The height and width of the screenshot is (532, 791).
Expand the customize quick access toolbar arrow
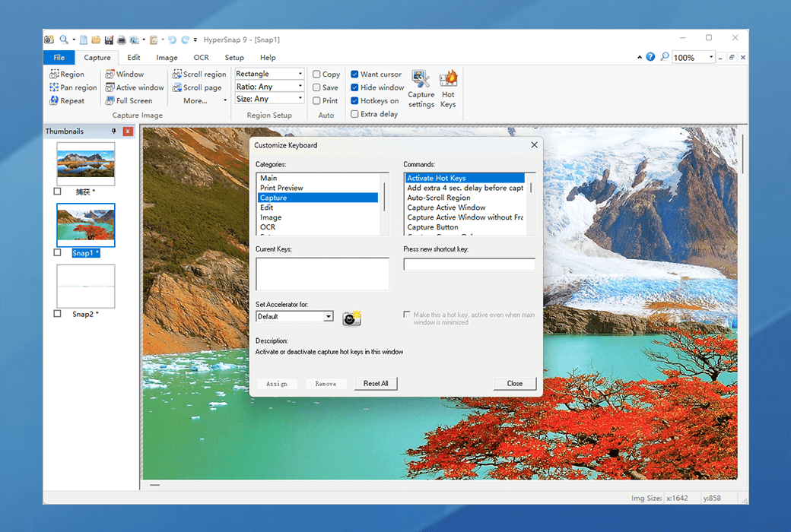[195, 40]
